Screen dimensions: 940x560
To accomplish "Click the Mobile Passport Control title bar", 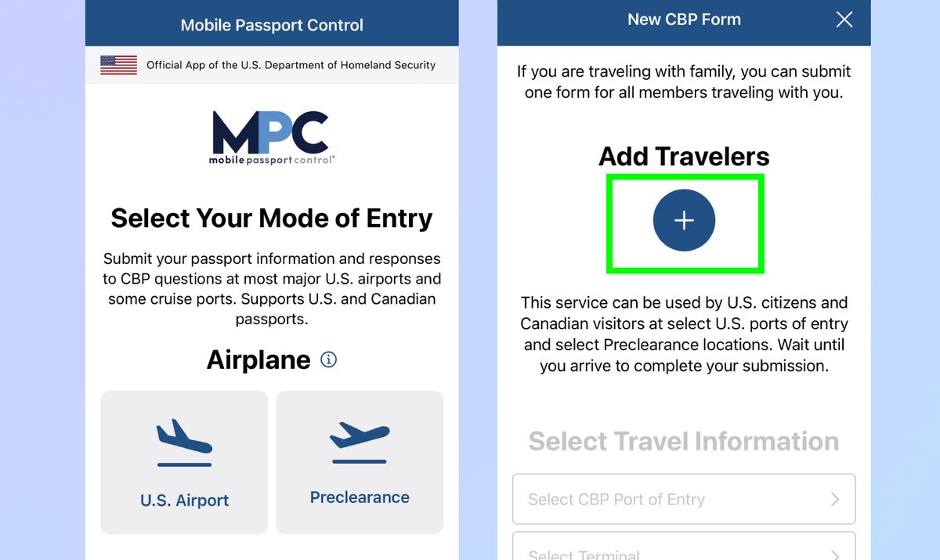I will (272, 23).
